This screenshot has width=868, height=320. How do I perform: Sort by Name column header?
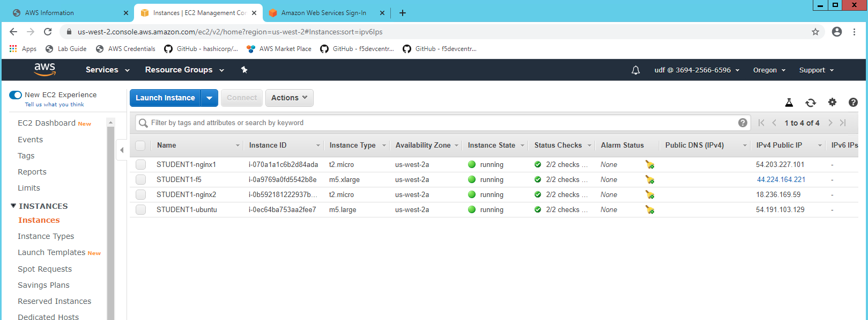167,146
